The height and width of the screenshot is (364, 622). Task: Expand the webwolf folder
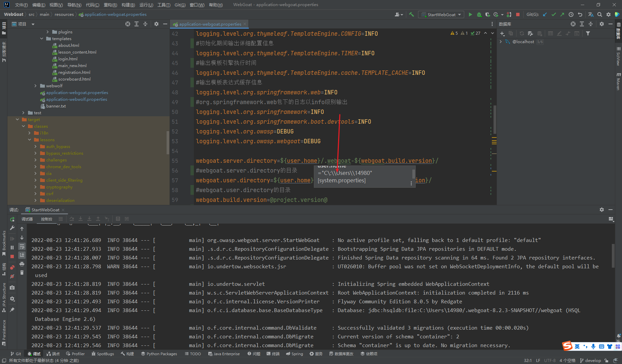point(35,86)
